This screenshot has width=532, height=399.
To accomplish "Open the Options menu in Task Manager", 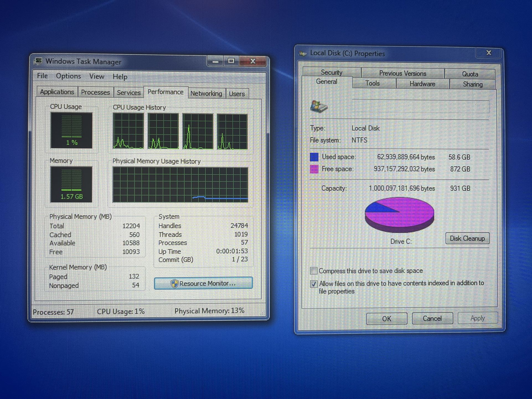I will (x=68, y=76).
